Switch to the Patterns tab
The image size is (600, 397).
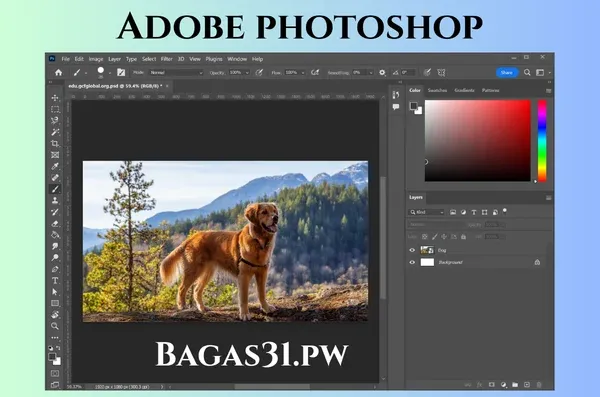coord(490,90)
